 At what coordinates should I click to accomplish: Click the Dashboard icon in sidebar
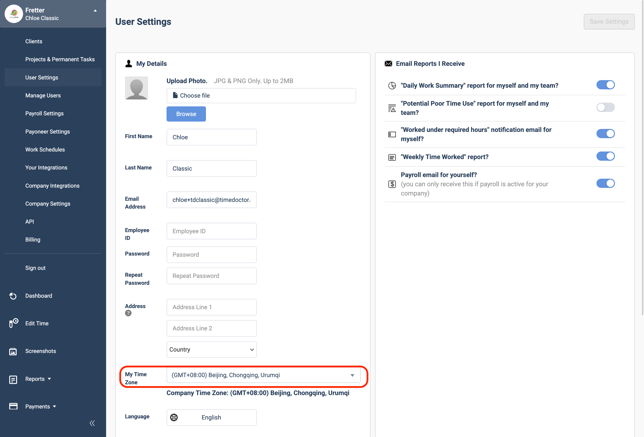tap(13, 296)
